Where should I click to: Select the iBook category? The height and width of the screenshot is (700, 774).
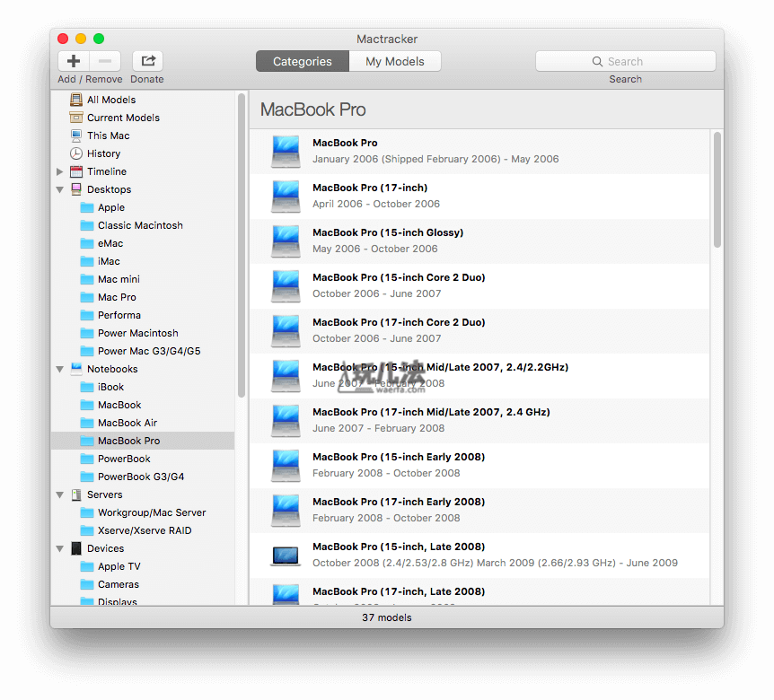143,388
